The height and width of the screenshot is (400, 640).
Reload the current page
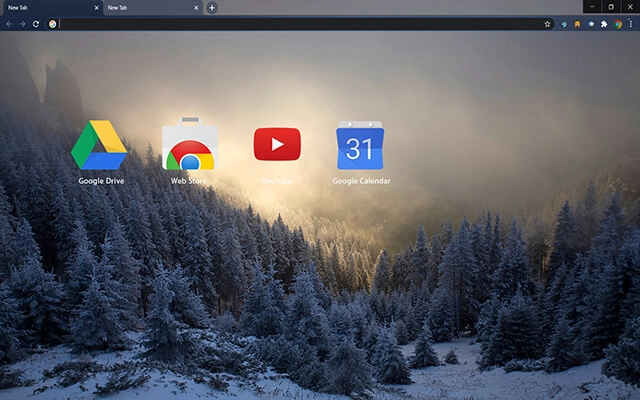point(36,24)
